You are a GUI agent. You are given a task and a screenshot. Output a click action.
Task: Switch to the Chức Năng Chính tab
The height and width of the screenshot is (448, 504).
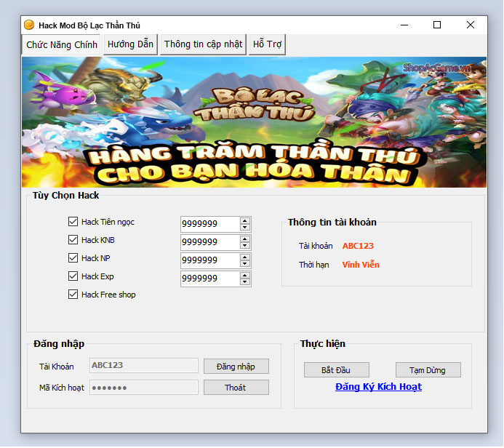(61, 44)
